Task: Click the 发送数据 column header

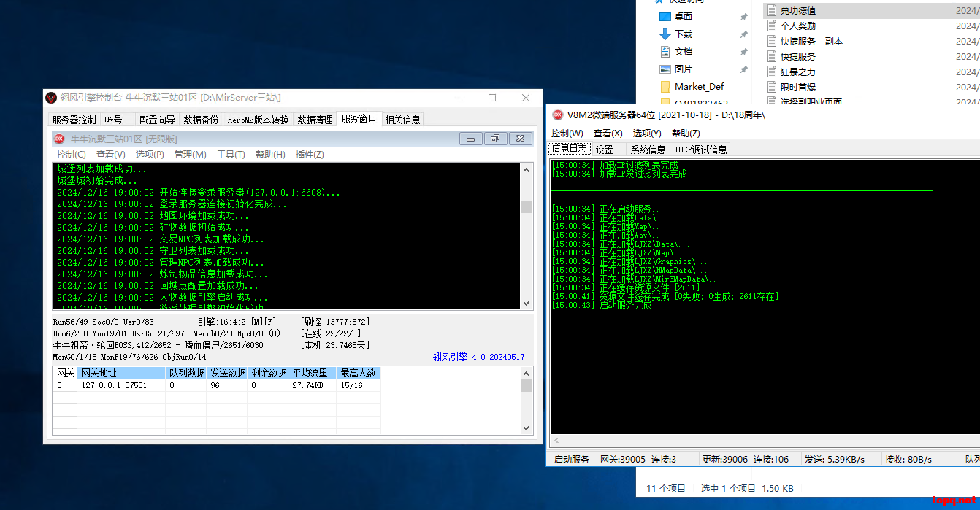Action: tap(227, 373)
